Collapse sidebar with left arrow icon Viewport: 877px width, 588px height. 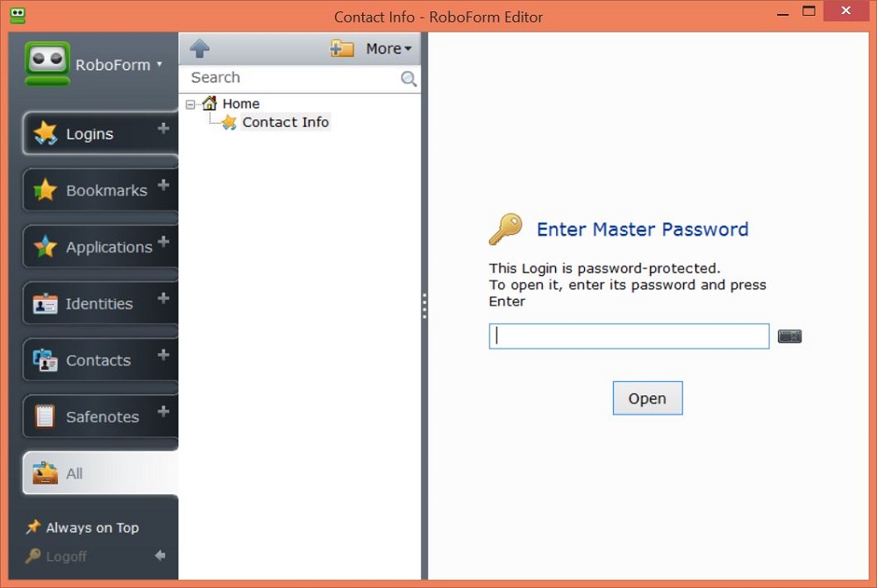click(x=160, y=556)
